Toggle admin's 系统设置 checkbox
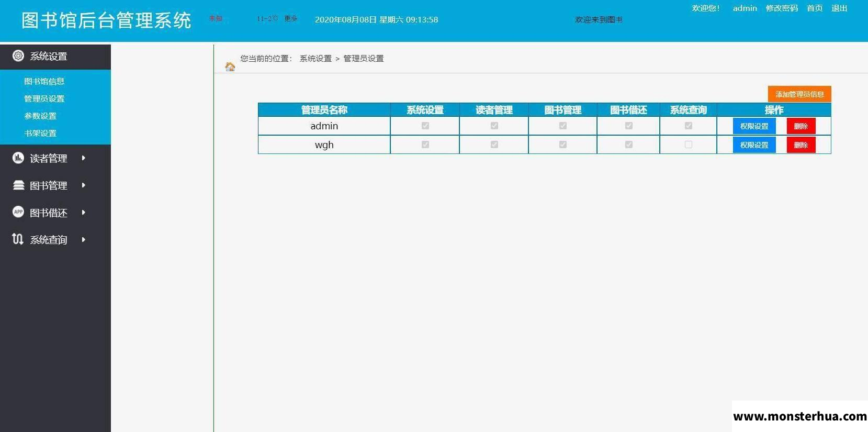Viewport: 868px width, 432px height. click(425, 126)
